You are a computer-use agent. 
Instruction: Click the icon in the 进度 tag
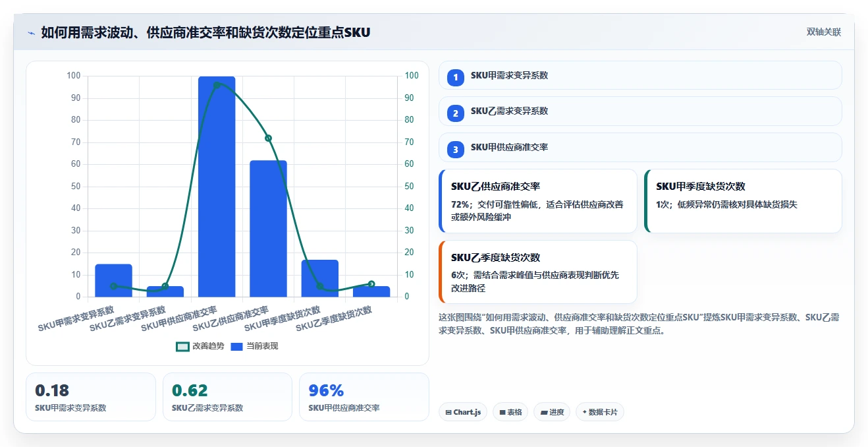coord(544,412)
